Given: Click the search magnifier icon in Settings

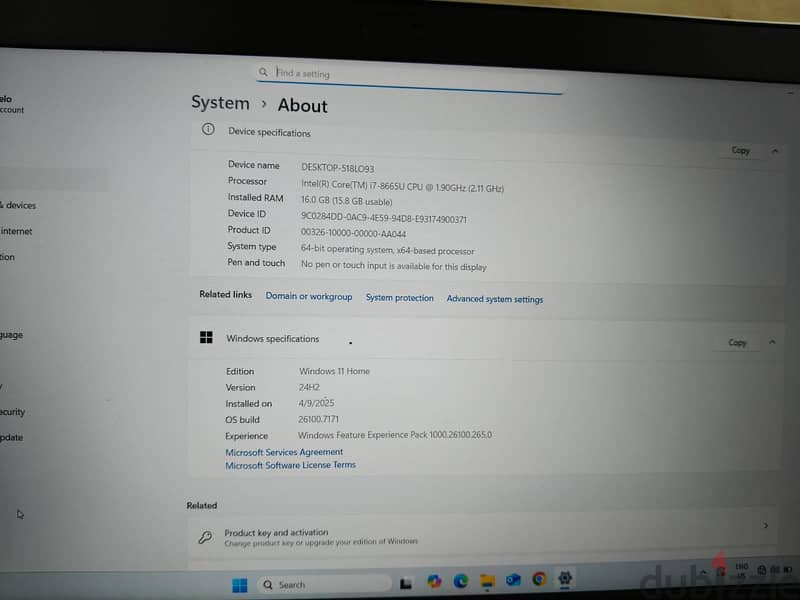Looking at the screenshot, I should point(263,72).
